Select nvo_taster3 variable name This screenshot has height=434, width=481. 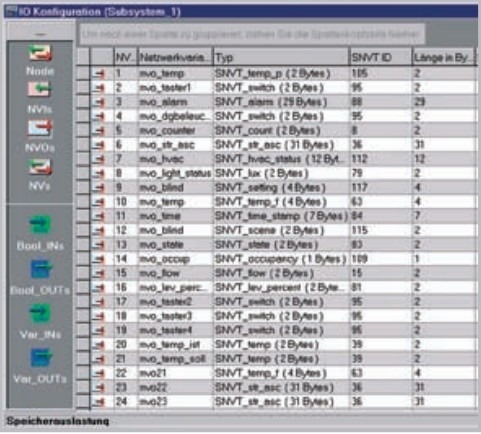coord(166,316)
